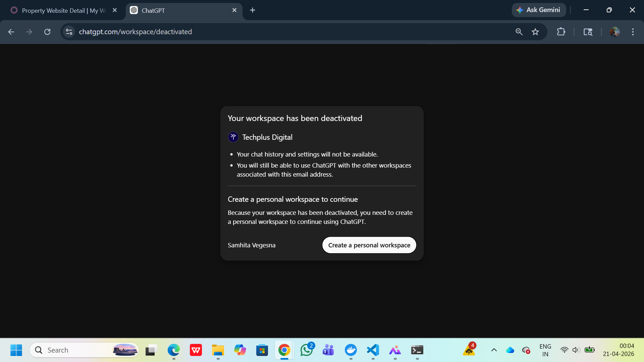Click the Samhita Vegesna account name
The height and width of the screenshot is (362, 644).
pos(252,245)
